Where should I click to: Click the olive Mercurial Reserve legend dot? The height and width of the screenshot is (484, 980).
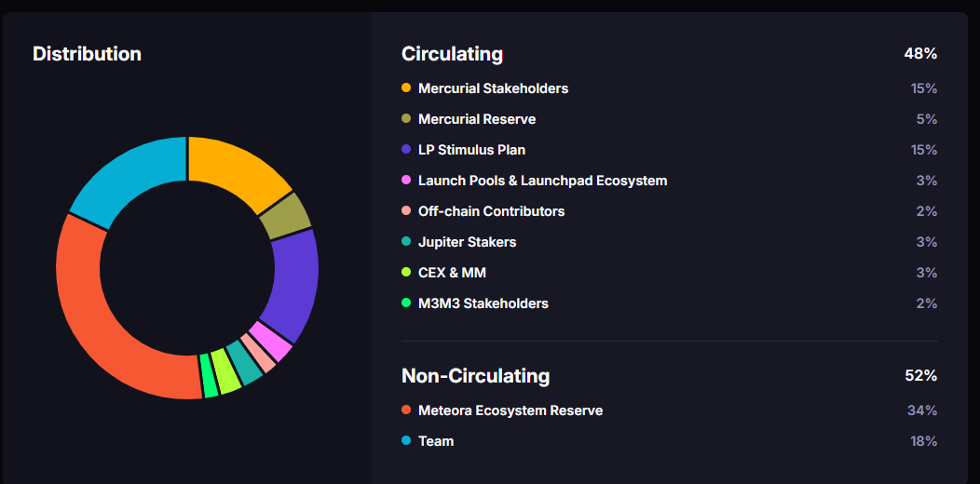point(406,119)
